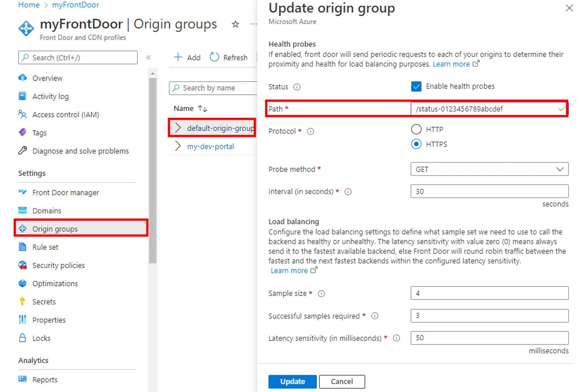Screen dimensions: 588x392
Task: Toggle the Enable health probes checkbox
Action: pyautogui.click(x=416, y=87)
